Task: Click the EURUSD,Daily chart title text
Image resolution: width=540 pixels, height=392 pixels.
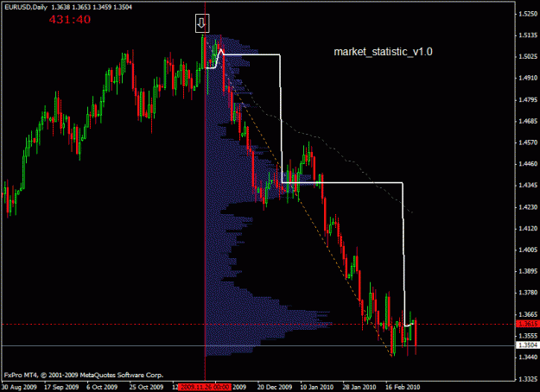Action: [x=26, y=7]
